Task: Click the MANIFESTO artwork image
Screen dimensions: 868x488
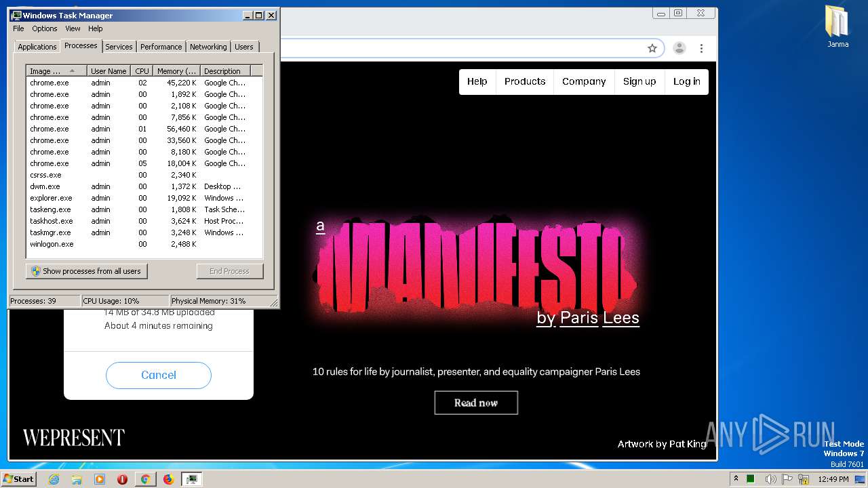Action: tap(476, 265)
